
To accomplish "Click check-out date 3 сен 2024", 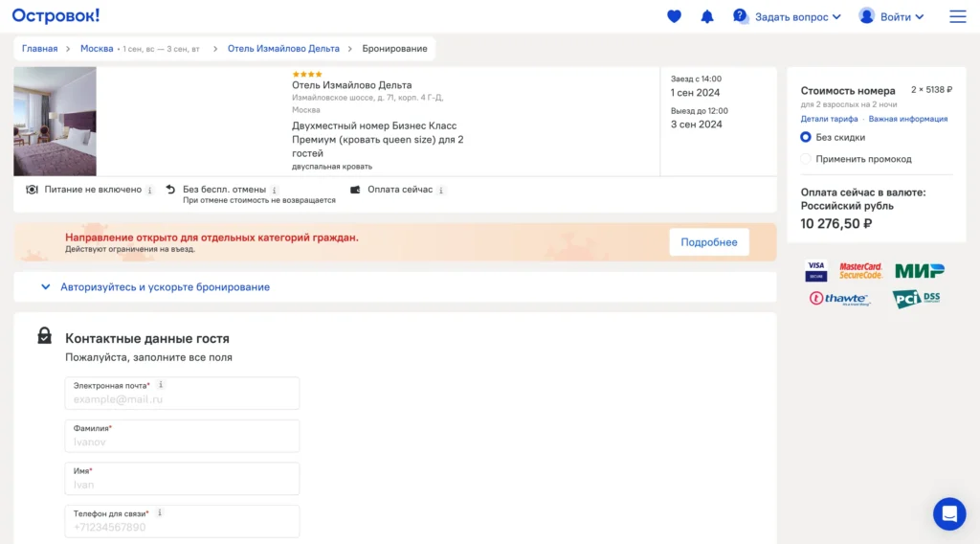I will [x=697, y=125].
